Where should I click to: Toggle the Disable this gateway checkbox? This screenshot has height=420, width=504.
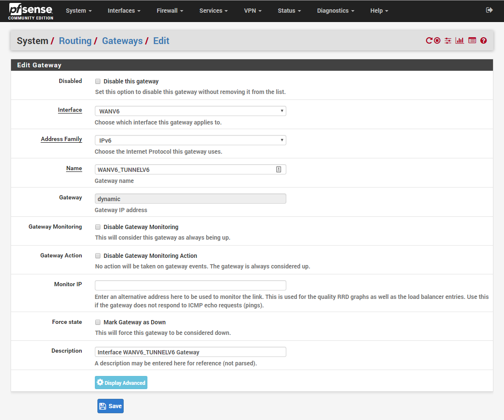point(98,81)
